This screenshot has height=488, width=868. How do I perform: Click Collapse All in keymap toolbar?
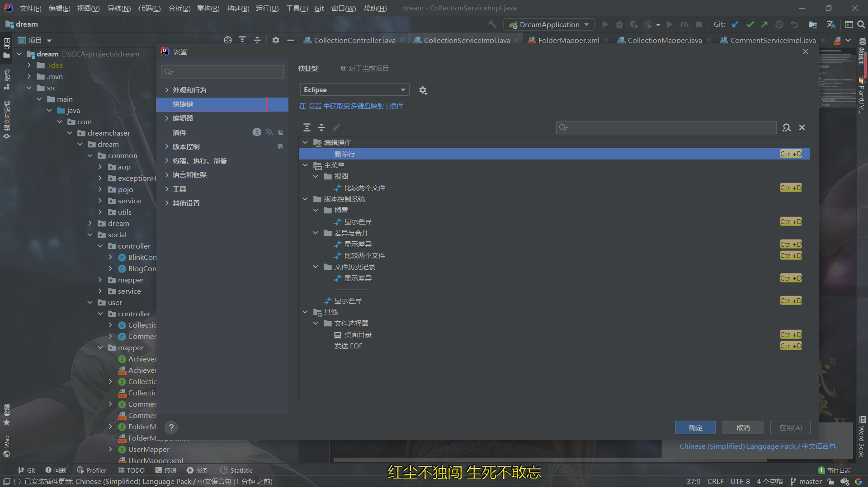pyautogui.click(x=321, y=127)
